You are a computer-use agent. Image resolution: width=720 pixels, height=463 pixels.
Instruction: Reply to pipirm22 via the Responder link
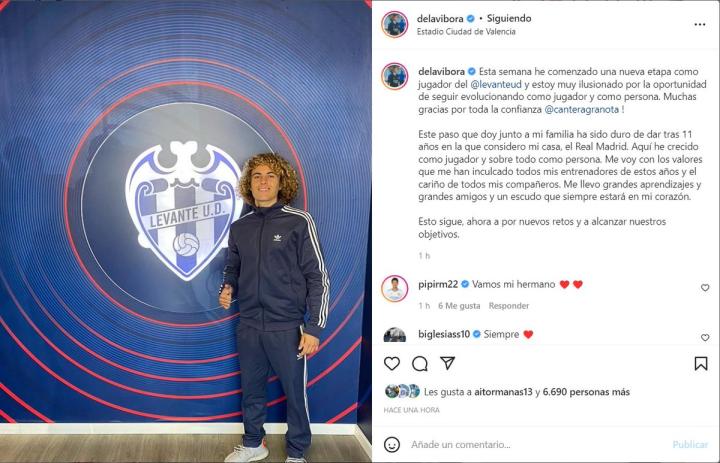coord(509,305)
